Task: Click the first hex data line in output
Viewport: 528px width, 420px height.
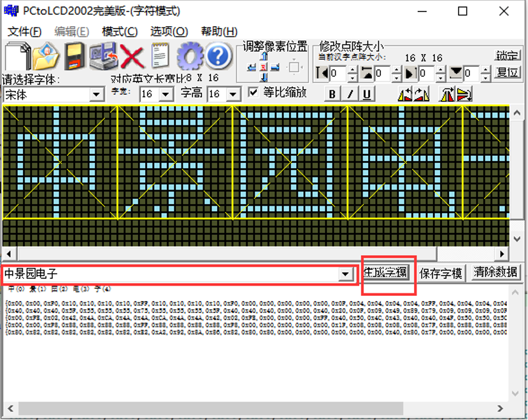Action: click(x=256, y=304)
